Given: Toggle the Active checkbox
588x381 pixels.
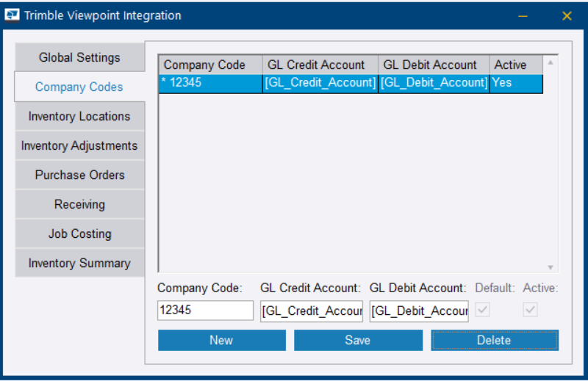Looking at the screenshot, I should point(530,310).
